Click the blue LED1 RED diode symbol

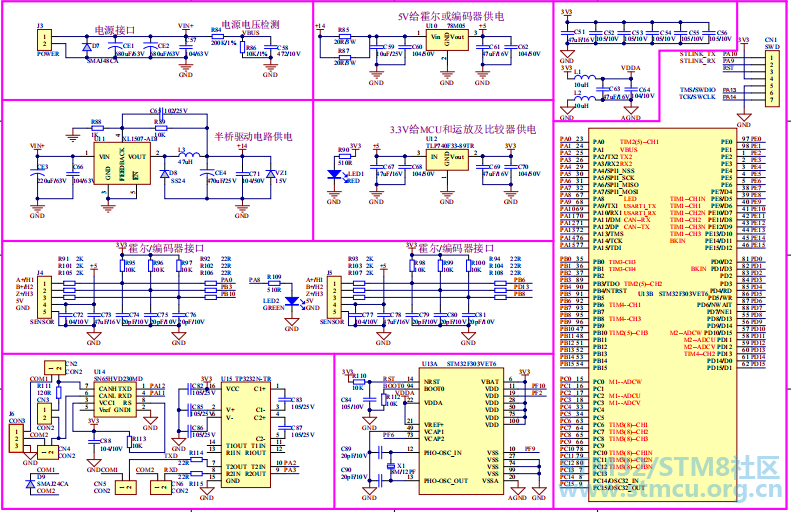[x=334, y=175]
